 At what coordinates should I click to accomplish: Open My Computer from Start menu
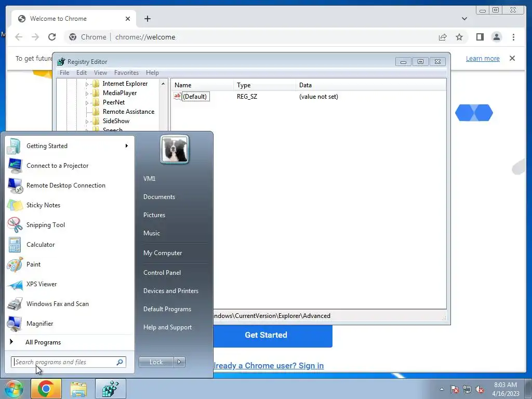click(x=163, y=253)
